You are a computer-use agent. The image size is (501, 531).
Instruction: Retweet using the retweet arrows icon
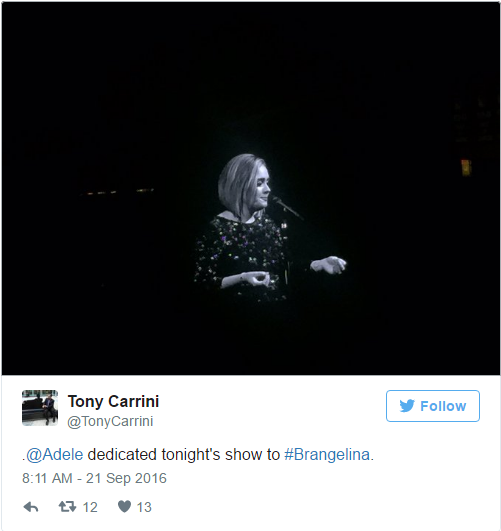click(x=67, y=507)
